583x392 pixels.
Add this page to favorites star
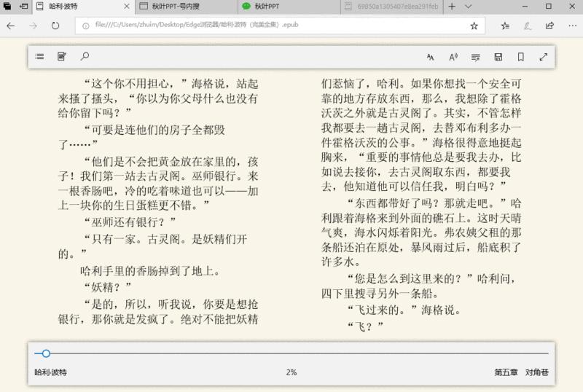tap(474, 26)
